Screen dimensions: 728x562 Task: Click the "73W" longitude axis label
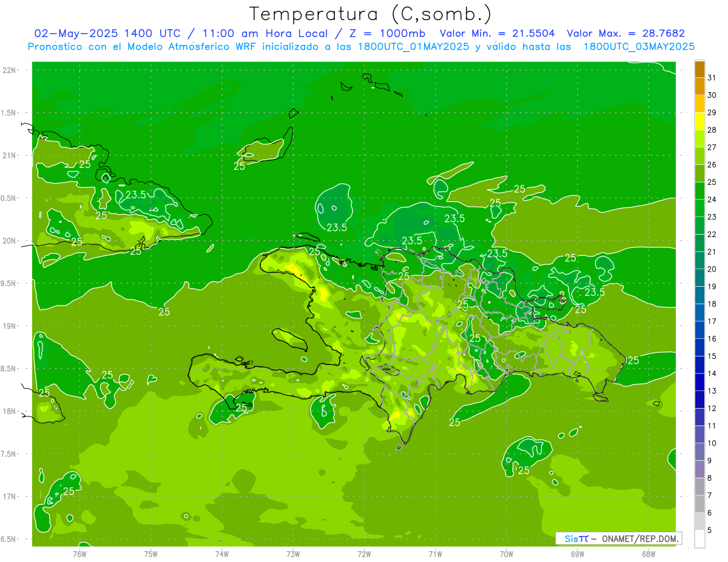pos(293,554)
